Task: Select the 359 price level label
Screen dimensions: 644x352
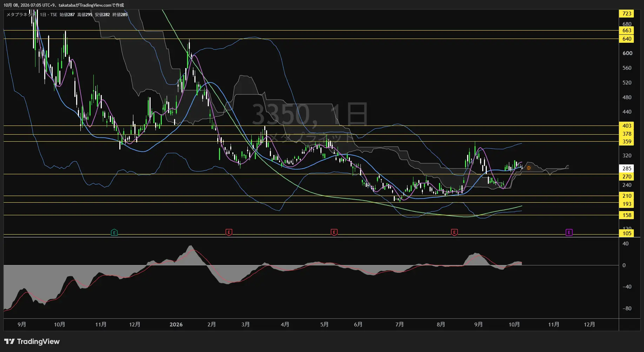Action: [x=627, y=142]
